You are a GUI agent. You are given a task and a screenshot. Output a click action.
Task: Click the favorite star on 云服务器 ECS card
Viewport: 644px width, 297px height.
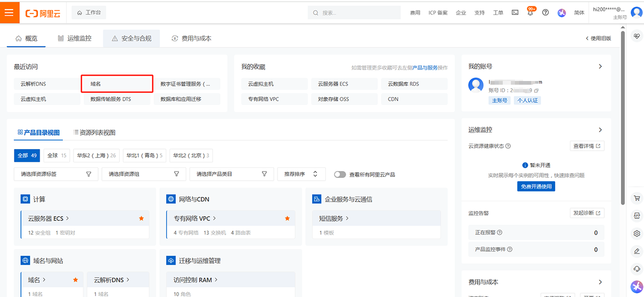pyautogui.click(x=142, y=218)
